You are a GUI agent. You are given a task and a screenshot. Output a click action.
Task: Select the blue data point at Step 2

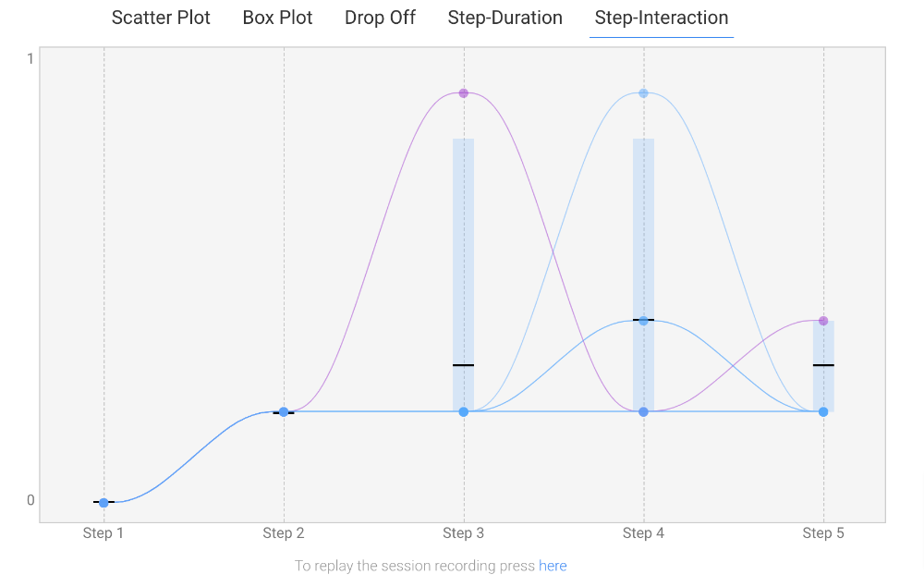click(284, 412)
